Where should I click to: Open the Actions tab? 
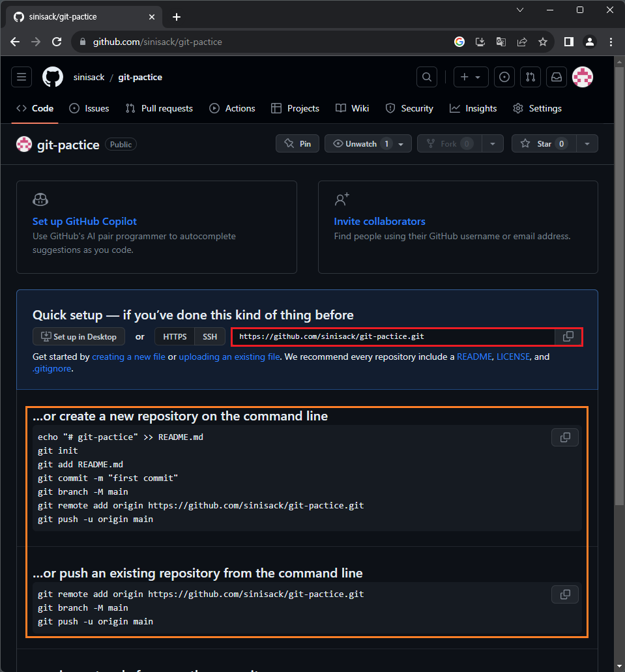coord(232,108)
